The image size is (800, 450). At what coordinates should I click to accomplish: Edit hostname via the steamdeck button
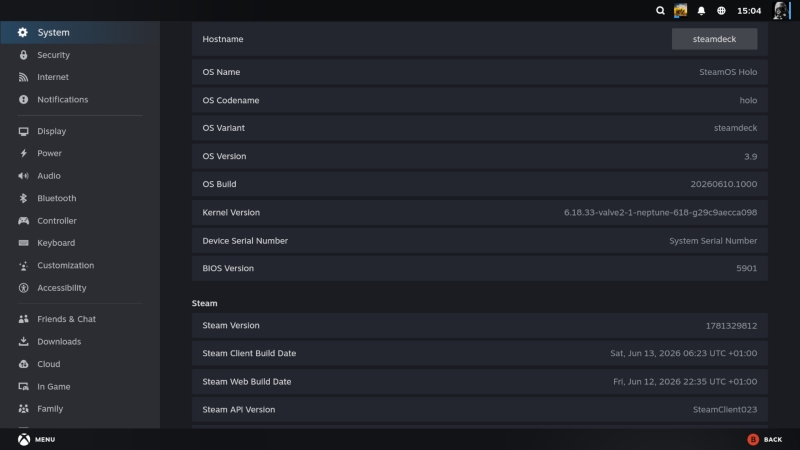coord(714,39)
